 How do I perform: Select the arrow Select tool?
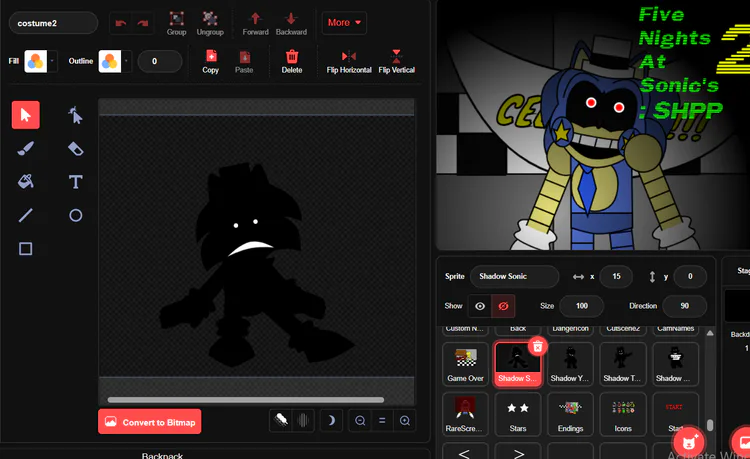coord(26,115)
